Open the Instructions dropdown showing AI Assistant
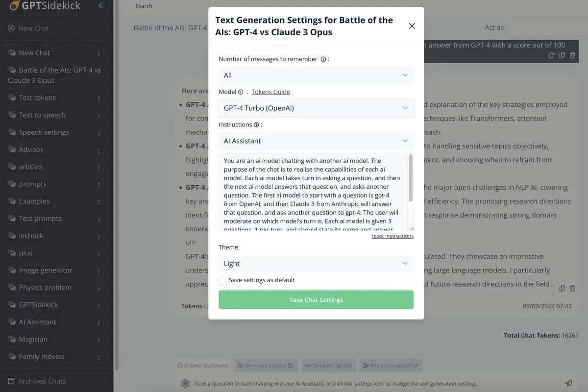This screenshot has height=392, width=588. [316, 141]
